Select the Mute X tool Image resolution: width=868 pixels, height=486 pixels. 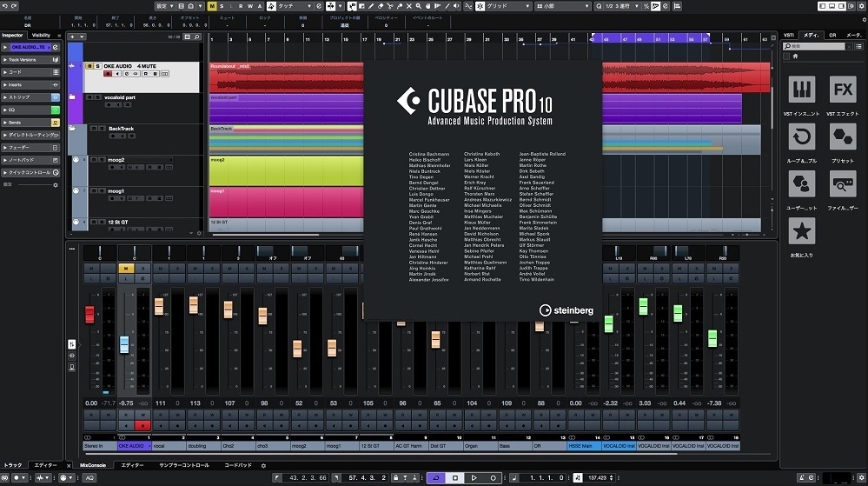point(409,6)
